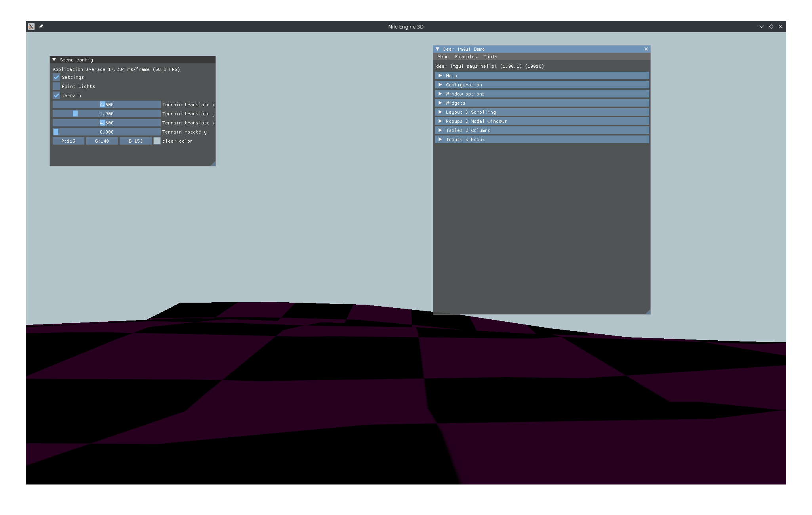812x515 pixels.
Task: Open the Examples menu
Action: (466, 57)
